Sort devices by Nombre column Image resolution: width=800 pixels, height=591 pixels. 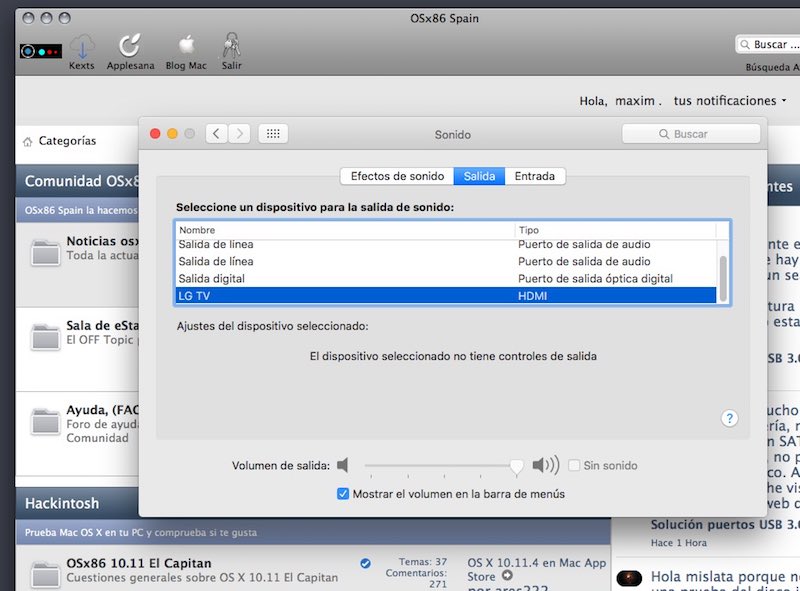pyautogui.click(x=345, y=230)
